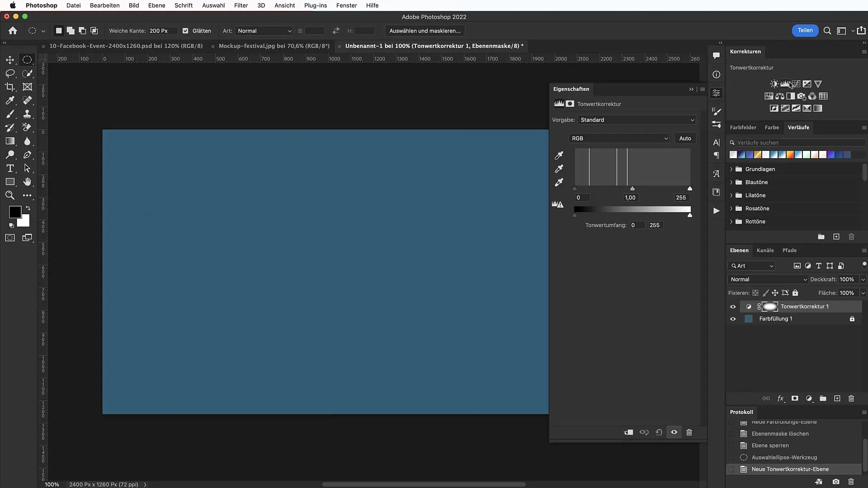868x488 pixels.
Task: Select the Clone Stamp tool
Action: pyautogui.click(x=27, y=114)
